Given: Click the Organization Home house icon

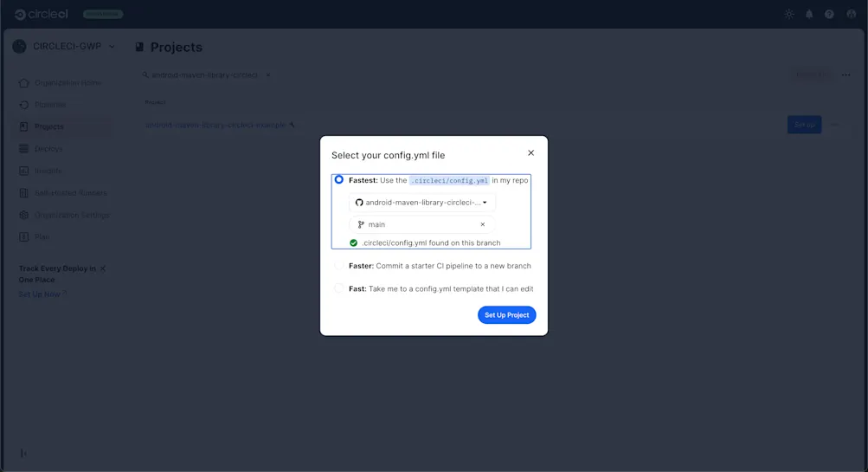Looking at the screenshot, I should click(x=24, y=82).
